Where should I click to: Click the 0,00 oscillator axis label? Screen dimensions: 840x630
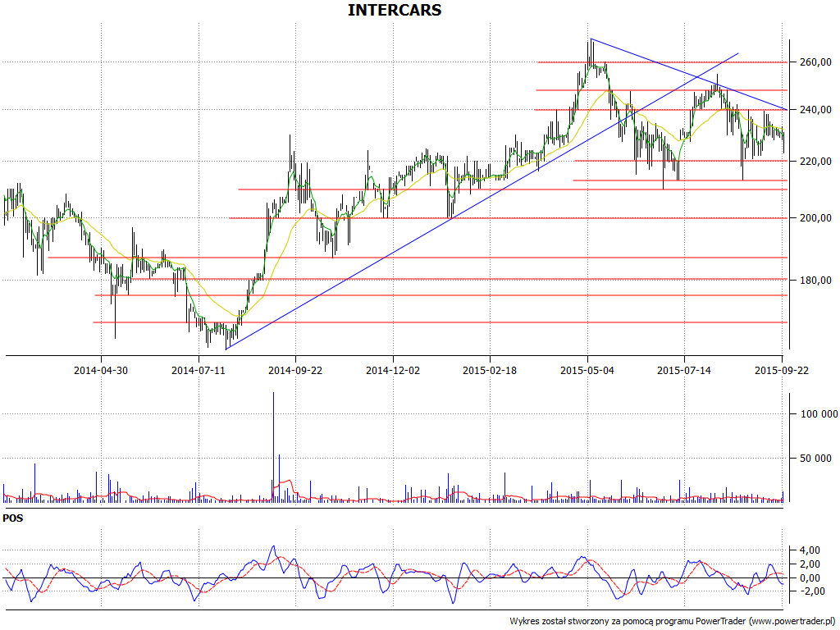809,578
